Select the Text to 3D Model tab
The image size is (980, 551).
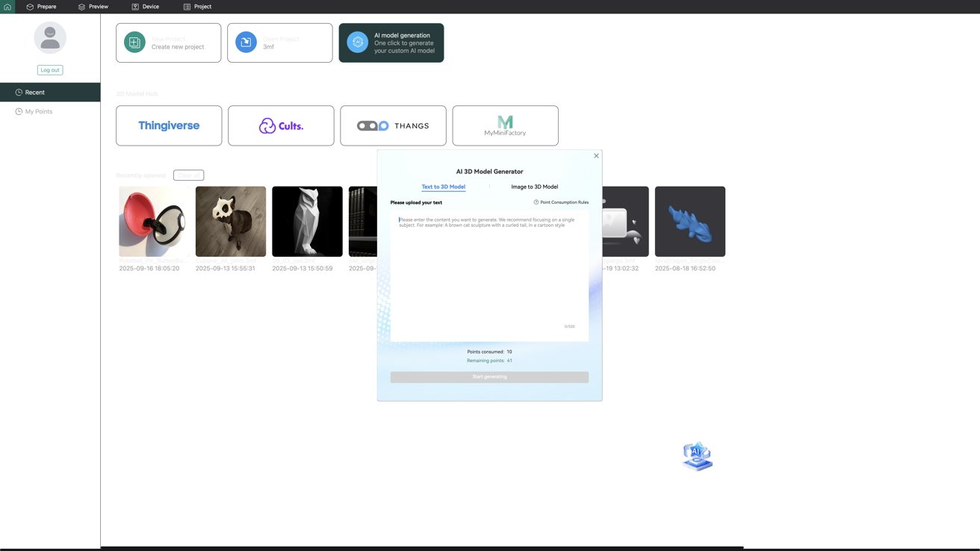444,187
